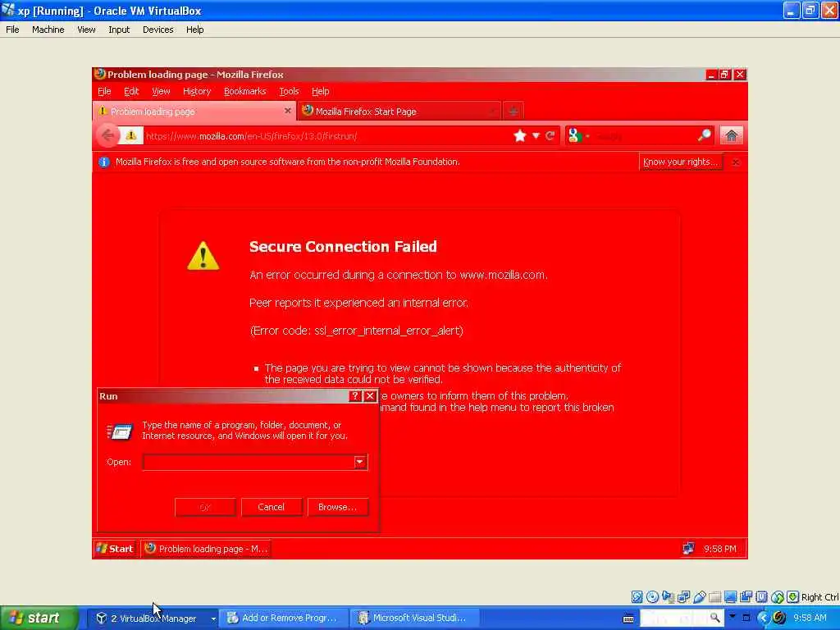Expand the Open dropdown in Run dialog
Screen dimensions: 840x630
pyautogui.click(x=360, y=462)
